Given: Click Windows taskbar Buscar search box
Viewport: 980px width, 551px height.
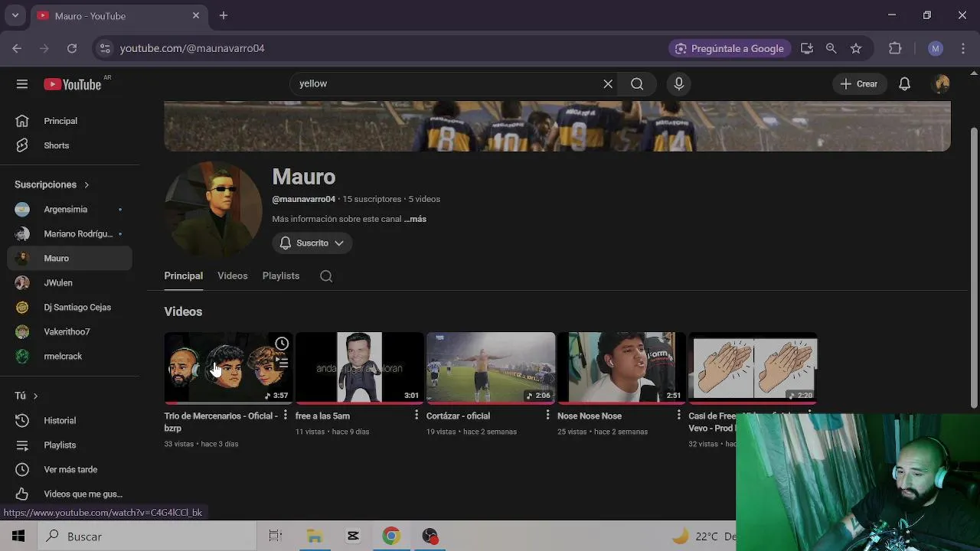Looking at the screenshot, I should 146,536.
